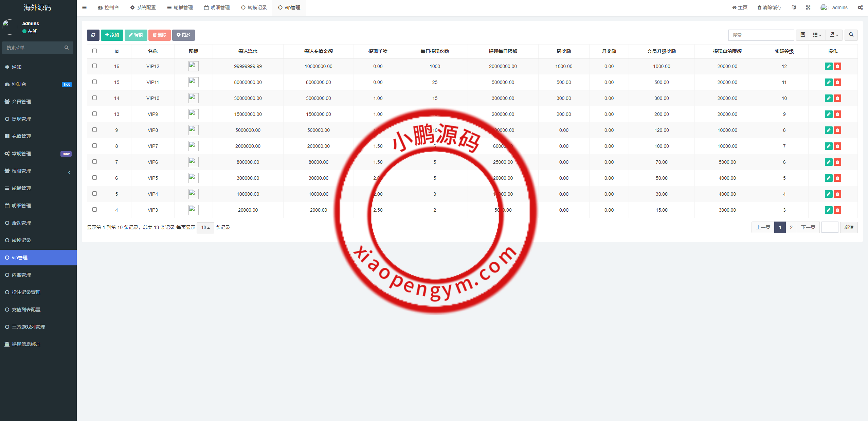Click the green 添加 button

112,35
